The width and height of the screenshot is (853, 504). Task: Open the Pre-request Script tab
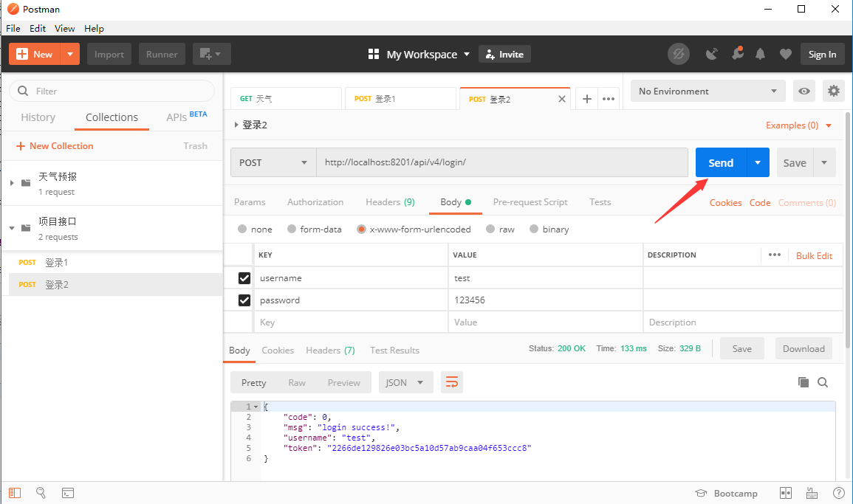pos(530,201)
